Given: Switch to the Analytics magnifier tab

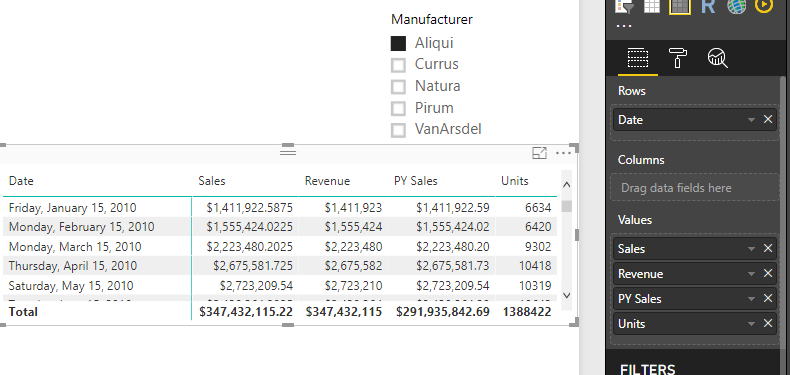Looking at the screenshot, I should coord(717,58).
